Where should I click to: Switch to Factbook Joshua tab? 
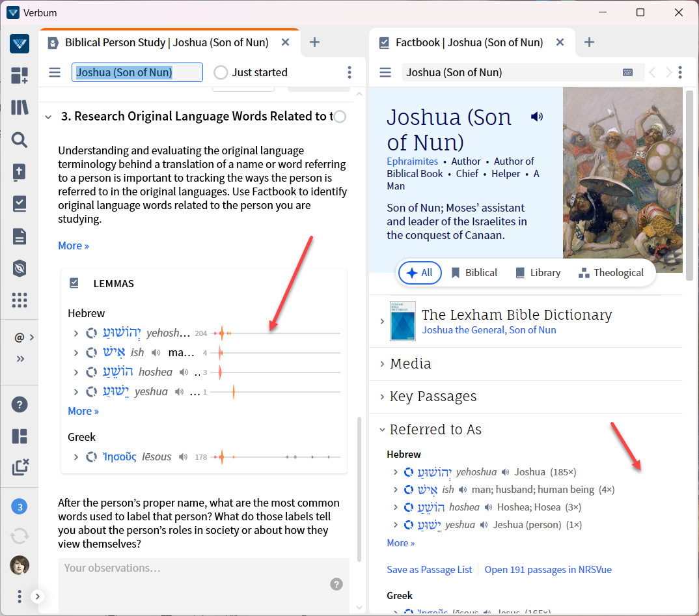pos(469,42)
